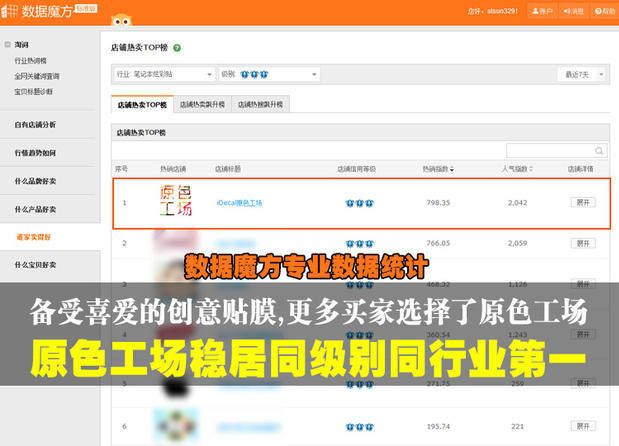Expand details with 展开 for row 6
619x446 pixels.
pos(583,426)
